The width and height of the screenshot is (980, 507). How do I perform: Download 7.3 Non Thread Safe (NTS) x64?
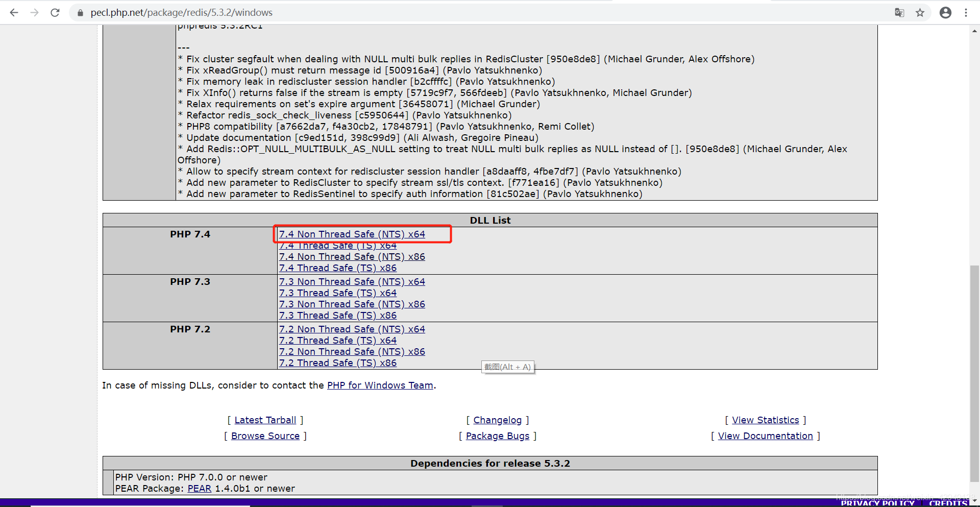coord(352,281)
